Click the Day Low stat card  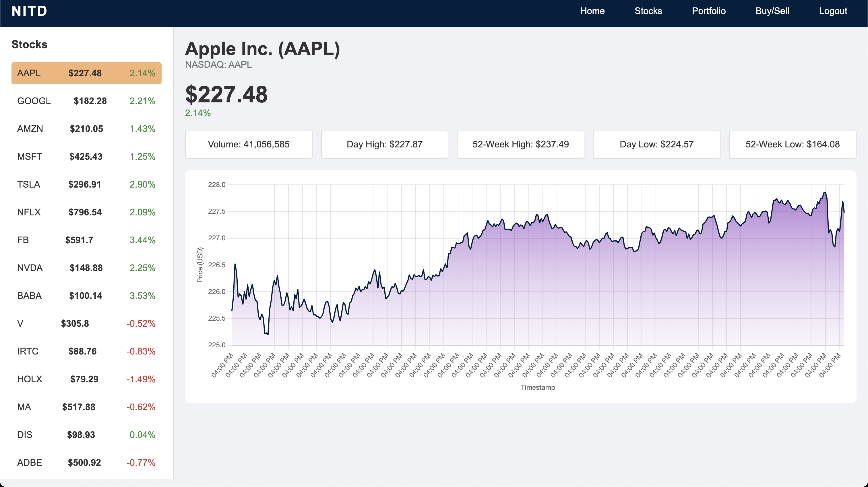(656, 145)
